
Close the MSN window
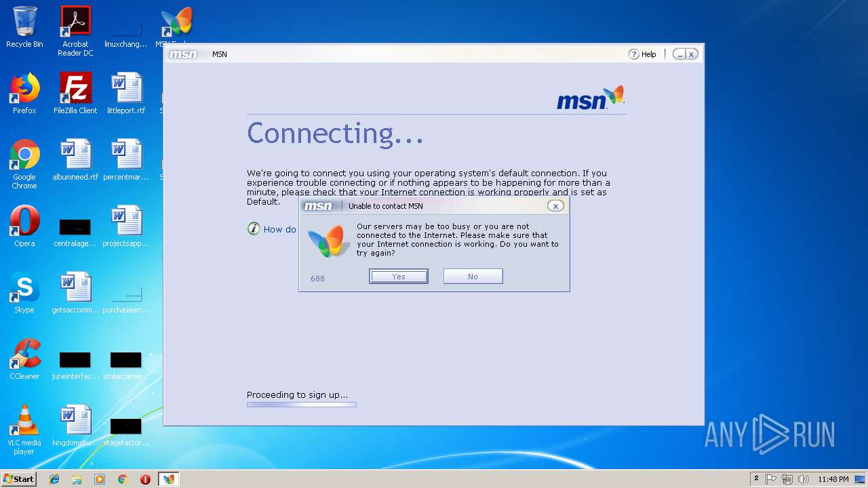[692, 54]
